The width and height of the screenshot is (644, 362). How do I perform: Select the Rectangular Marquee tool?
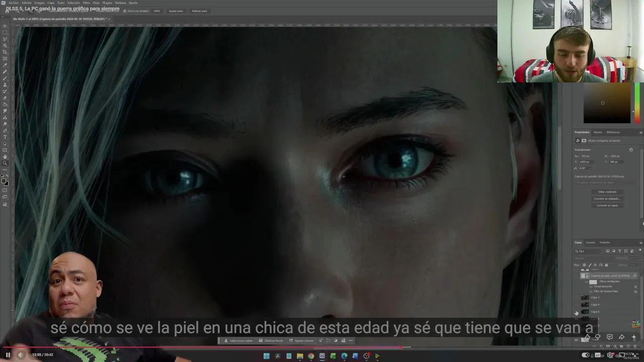point(5,32)
